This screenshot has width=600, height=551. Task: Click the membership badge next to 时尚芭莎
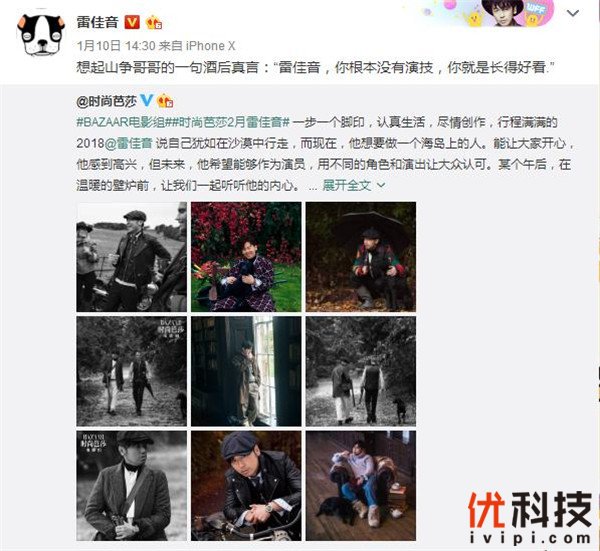(x=165, y=101)
